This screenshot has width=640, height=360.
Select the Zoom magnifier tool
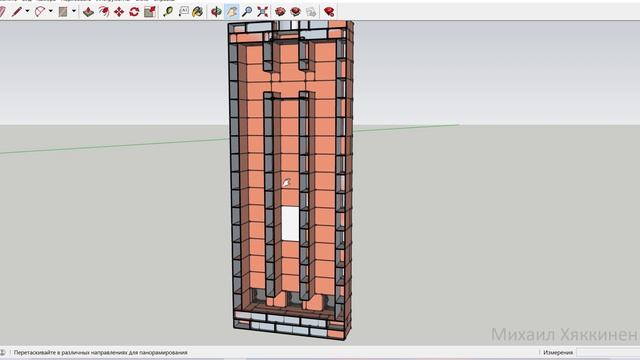pyautogui.click(x=247, y=11)
